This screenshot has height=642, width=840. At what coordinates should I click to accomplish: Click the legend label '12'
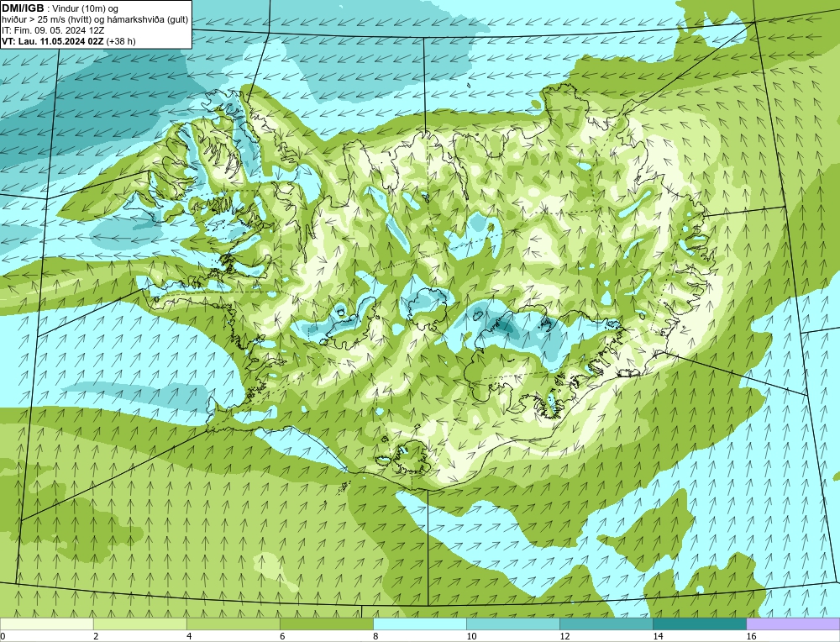[x=564, y=636]
